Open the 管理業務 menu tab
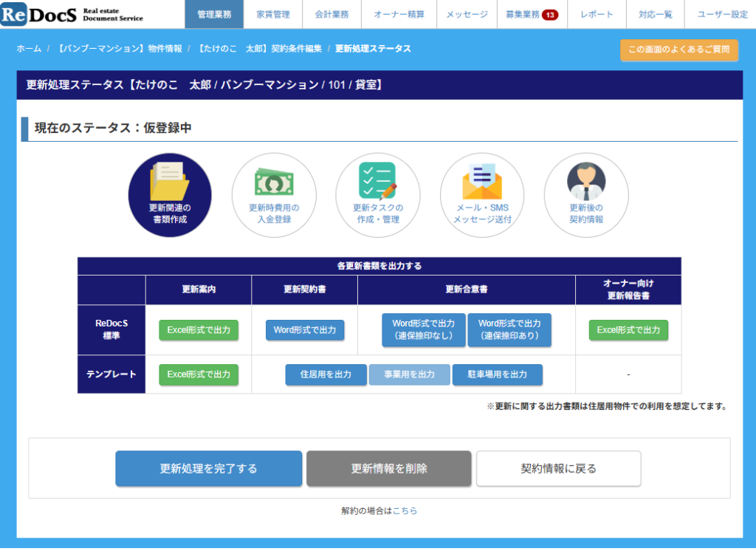The width and height of the screenshot is (756, 551). coord(214,15)
